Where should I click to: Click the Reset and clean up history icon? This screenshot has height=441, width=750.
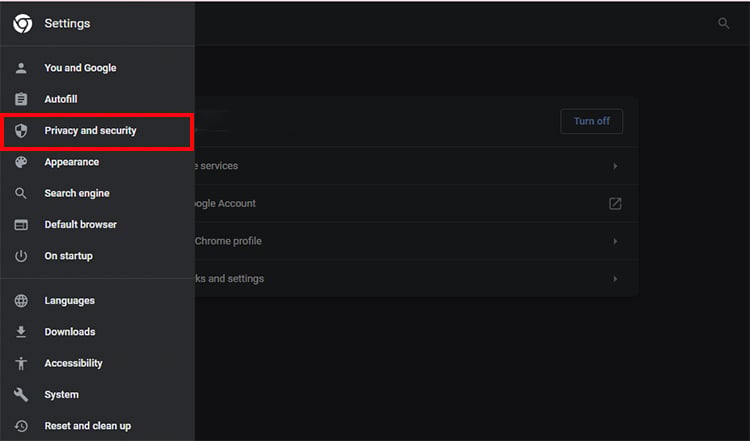click(x=21, y=426)
